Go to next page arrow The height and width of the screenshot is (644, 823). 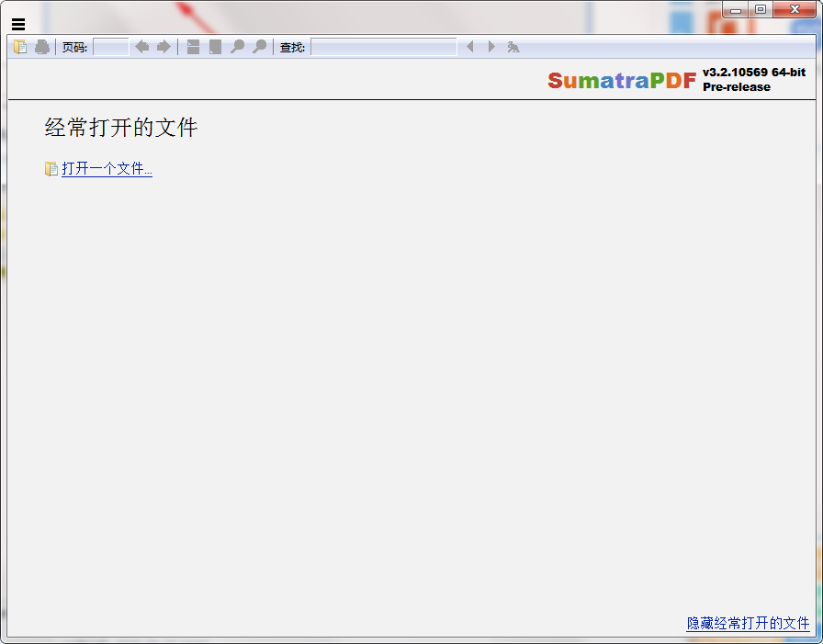click(163, 47)
